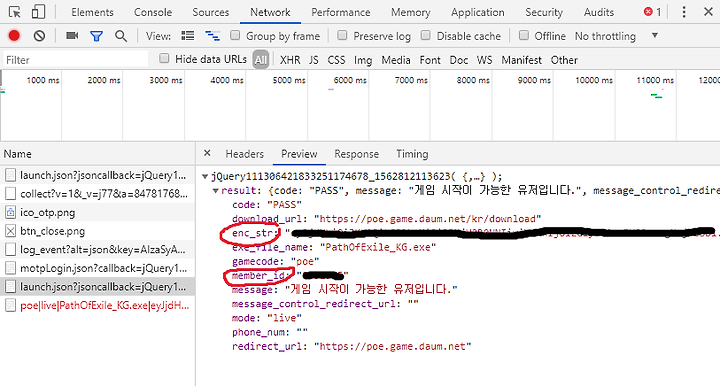Filter requests by JS type
The height and width of the screenshot is (386, 720).
[314, 60]
